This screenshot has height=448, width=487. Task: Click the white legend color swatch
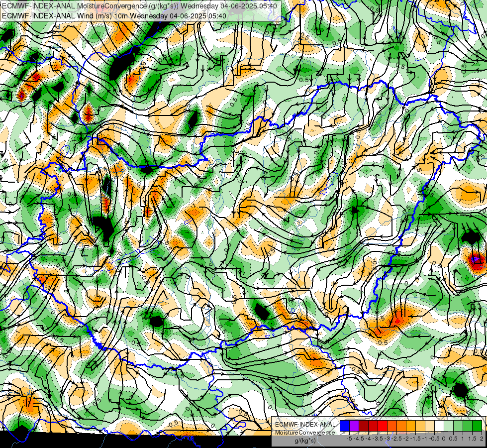(439, 426)
